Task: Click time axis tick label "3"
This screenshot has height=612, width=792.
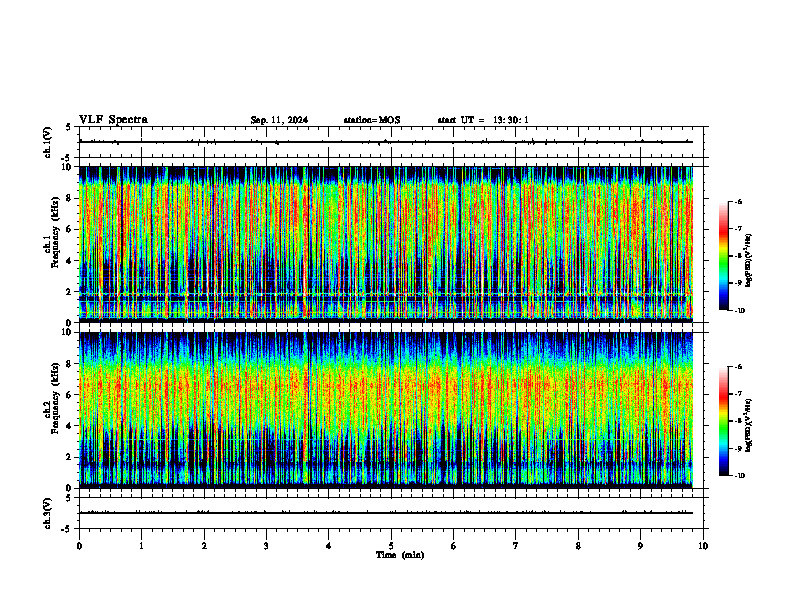Action: [266, 546]
